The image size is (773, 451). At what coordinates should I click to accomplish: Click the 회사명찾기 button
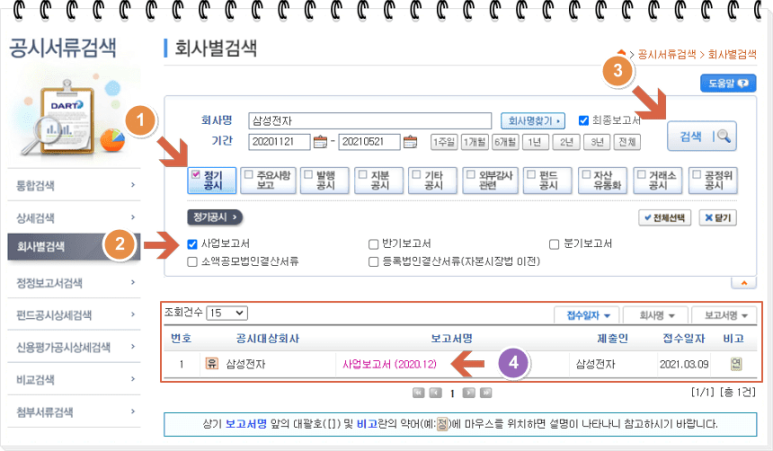[x=533, y=120]
